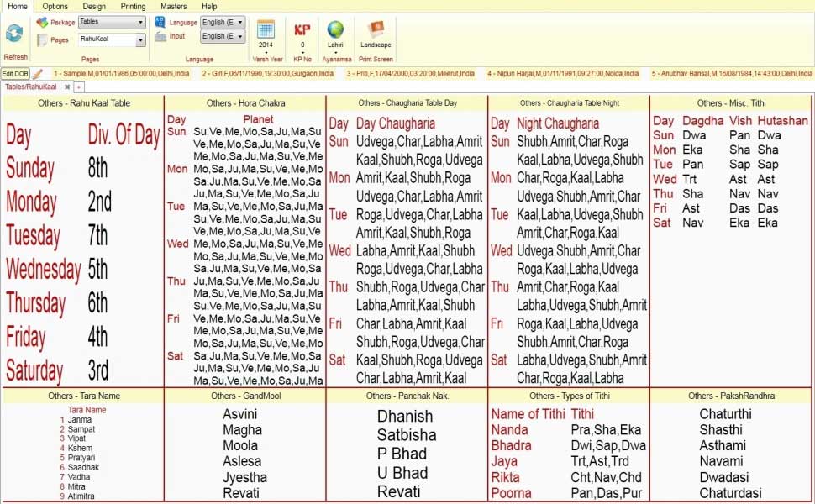
Task: Open the Input English dropdown
Action: click(223, 36)
